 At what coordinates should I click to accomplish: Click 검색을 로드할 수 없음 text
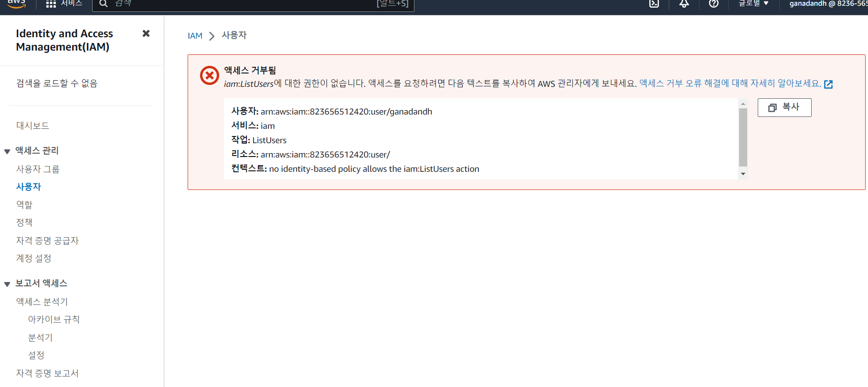click(x=57, y=83)
